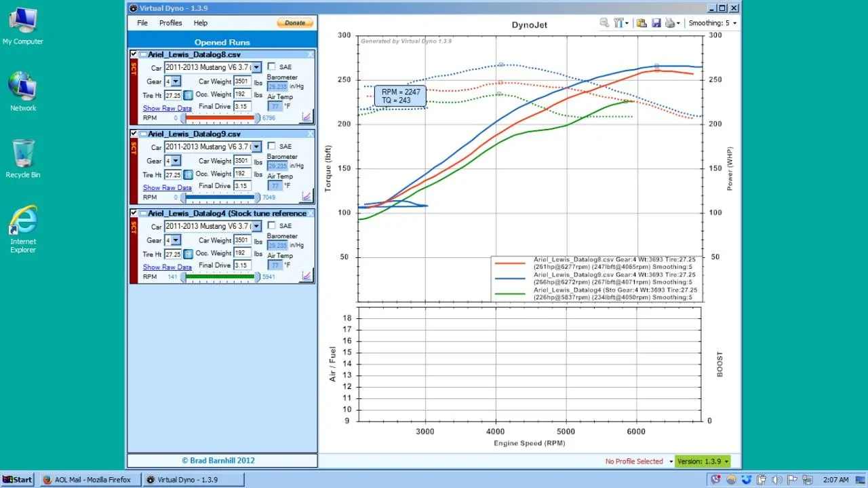Image resolution: width=868 pixels, height=488 pixels.
Task: Close the Ariel_Lewis_Datalog8.csv run
Action: pos(311,54)
